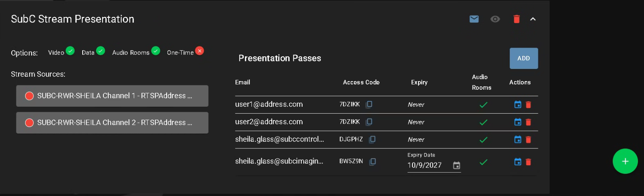644x196 pixels.
Task: Toggle the Data option checkmark
Action: click(x=100, y=51)
